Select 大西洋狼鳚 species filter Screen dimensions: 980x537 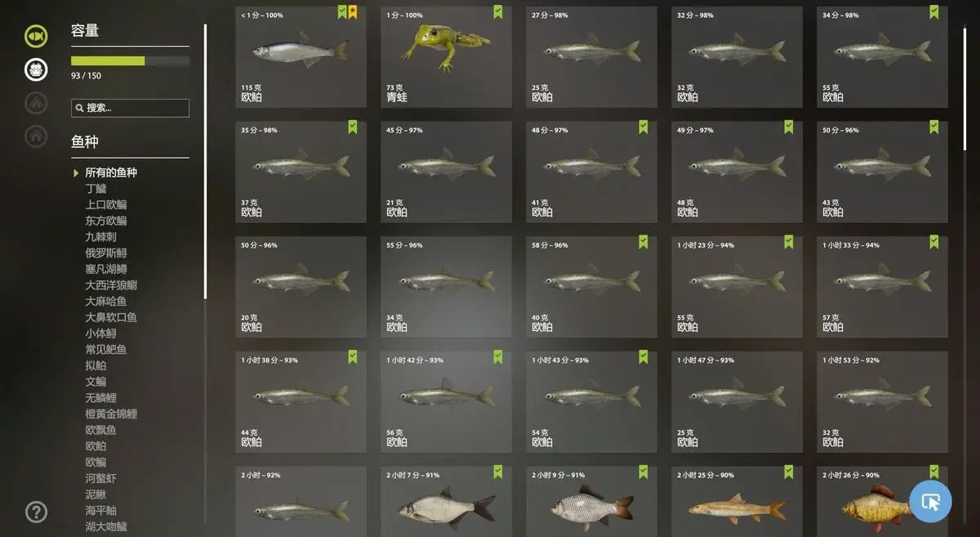[x=111, y=285]
